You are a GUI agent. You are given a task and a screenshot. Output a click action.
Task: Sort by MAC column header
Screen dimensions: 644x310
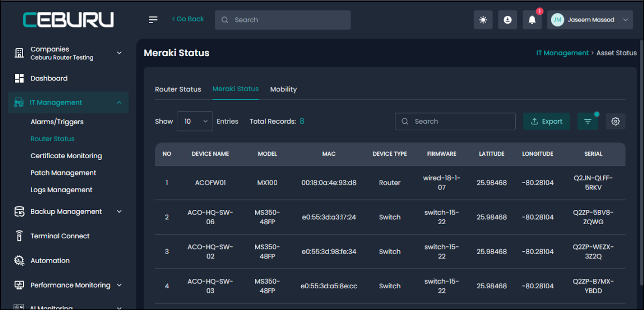point(329,154)
